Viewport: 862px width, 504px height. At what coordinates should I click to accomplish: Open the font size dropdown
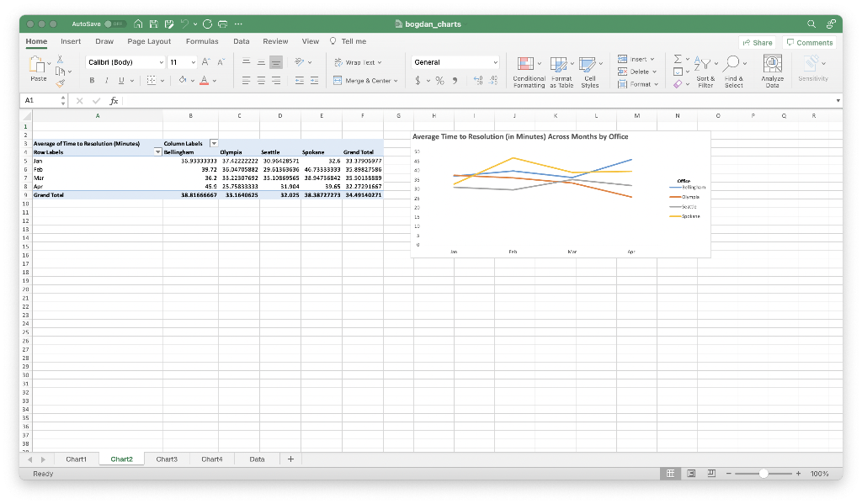click(x=193, y=62)
